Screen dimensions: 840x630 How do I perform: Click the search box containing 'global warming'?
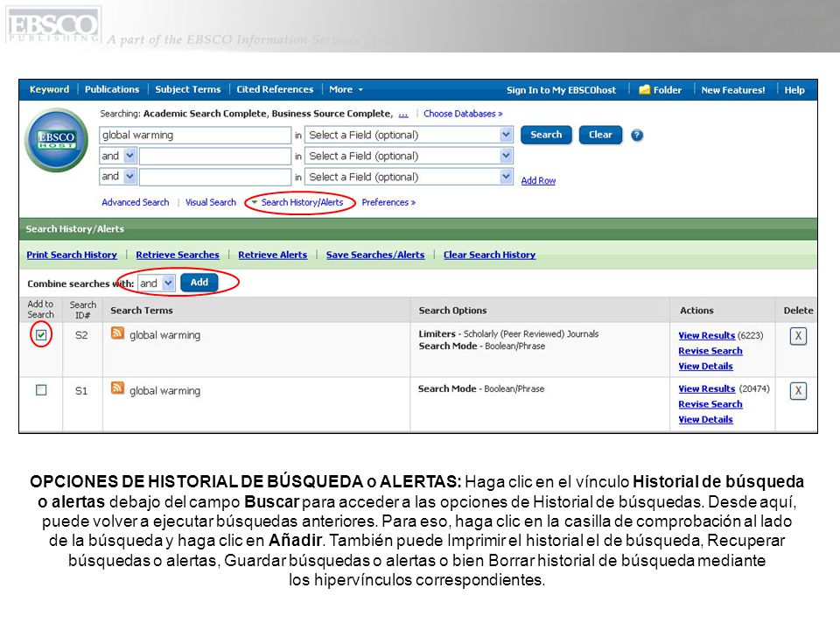click(195, 135)
